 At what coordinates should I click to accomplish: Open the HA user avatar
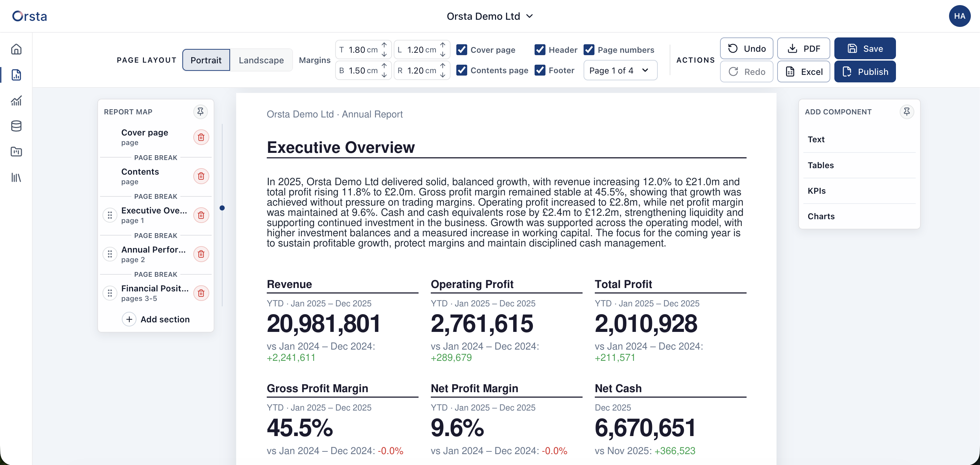(x=960, y=16)
